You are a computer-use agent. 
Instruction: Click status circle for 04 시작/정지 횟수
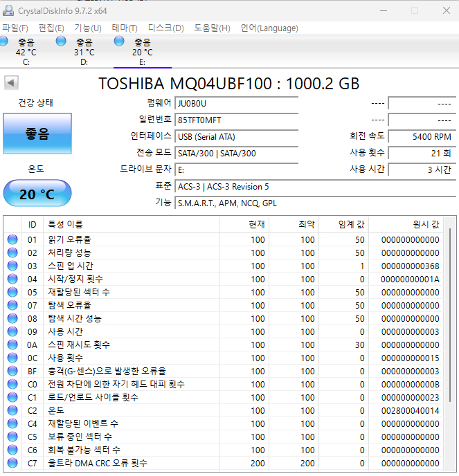[12, 279]
